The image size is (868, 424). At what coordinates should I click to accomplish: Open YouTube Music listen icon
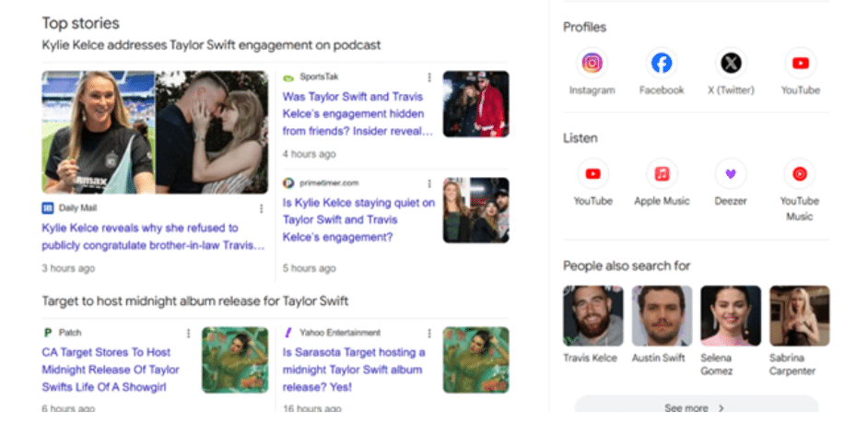[800, 174]
